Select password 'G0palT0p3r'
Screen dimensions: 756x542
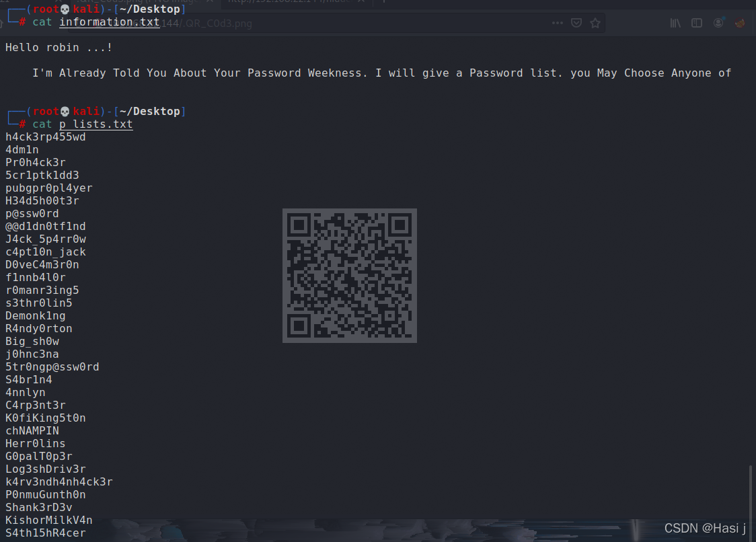point(38,457)
